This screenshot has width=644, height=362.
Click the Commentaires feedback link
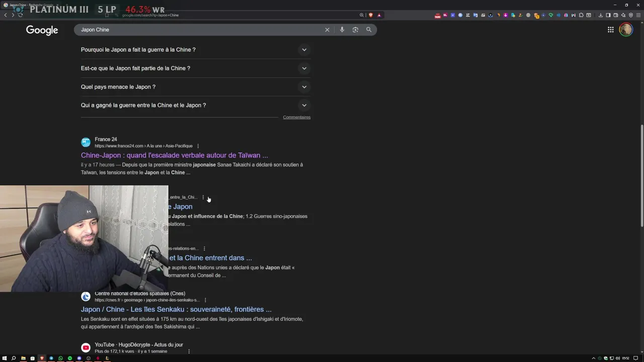click(297, 117)
